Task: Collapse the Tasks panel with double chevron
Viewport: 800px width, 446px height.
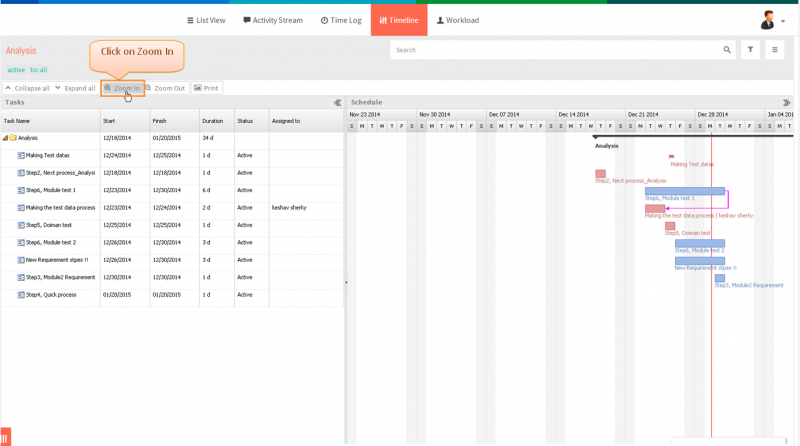Action: pos(337,103)
